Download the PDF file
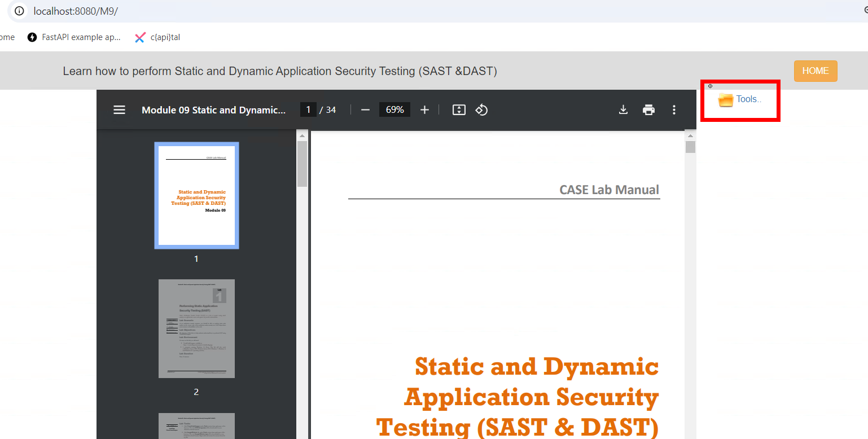Screen dimensions: 868x439 coord(623,110)
